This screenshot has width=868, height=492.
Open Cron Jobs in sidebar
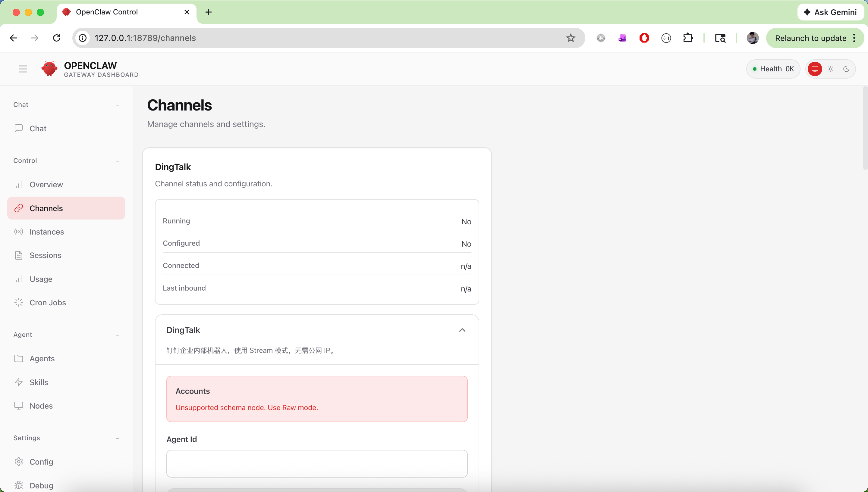(48, 302)
